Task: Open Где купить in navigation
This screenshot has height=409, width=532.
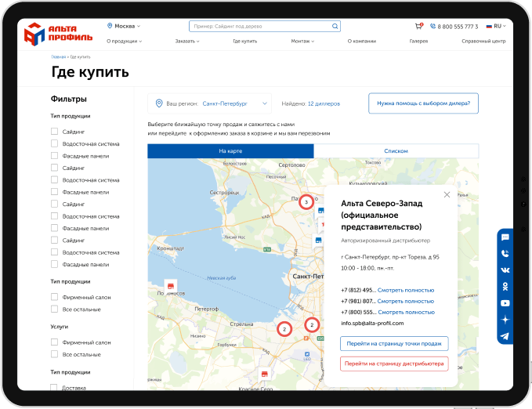Action: [x=245, y=41]
